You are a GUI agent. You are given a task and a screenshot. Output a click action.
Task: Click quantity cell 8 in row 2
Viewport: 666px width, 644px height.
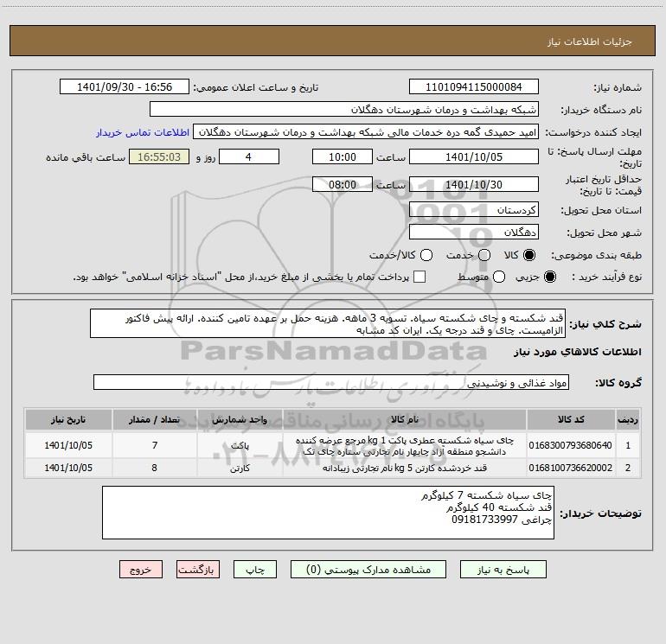[x=154, y=468]
